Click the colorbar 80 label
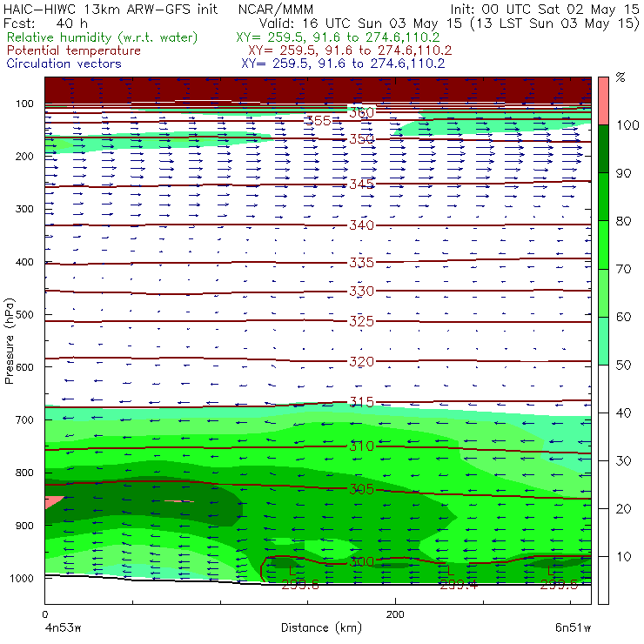644x644 pixels. pos(623,221)
